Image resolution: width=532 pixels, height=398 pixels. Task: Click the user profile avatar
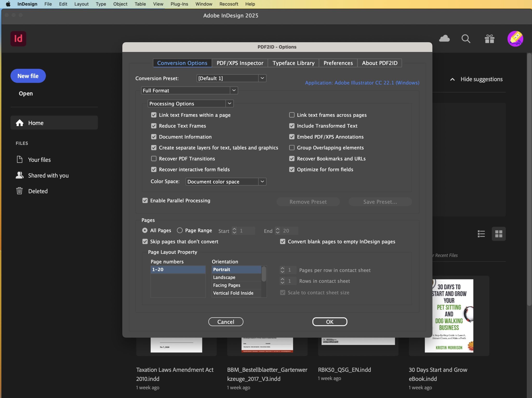pyautogui.click(x=515, y=38)
